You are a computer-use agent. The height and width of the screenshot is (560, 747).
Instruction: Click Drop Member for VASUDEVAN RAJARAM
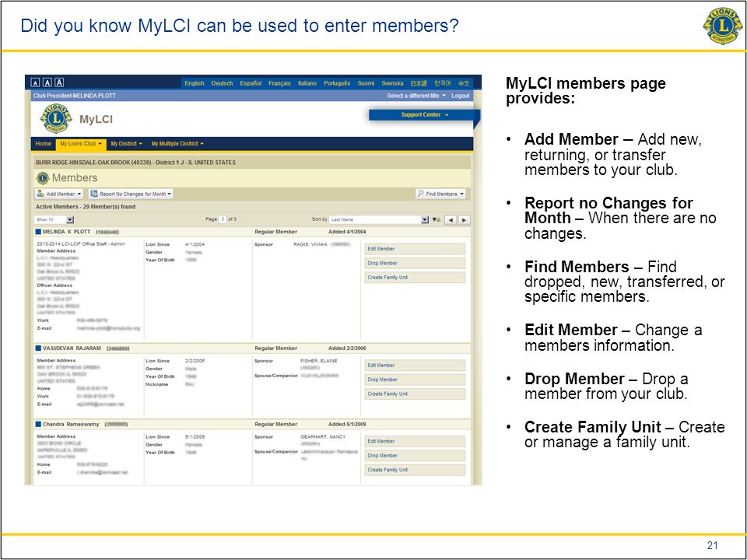point(415,380)
